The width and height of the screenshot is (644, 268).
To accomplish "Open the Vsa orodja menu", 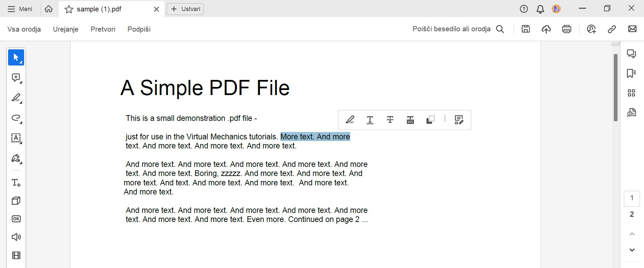I will [x=24, y=29].
